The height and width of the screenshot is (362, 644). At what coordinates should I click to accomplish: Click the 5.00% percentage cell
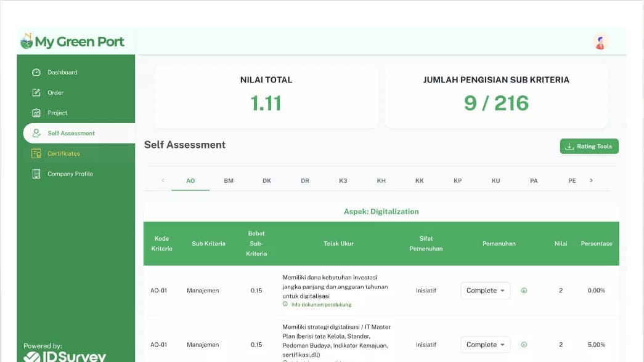click(597, 345)
